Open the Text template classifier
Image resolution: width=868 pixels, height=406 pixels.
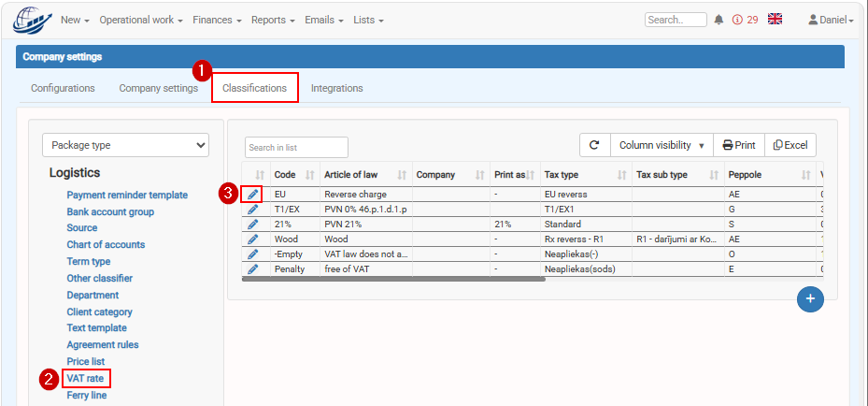[97, 328]
